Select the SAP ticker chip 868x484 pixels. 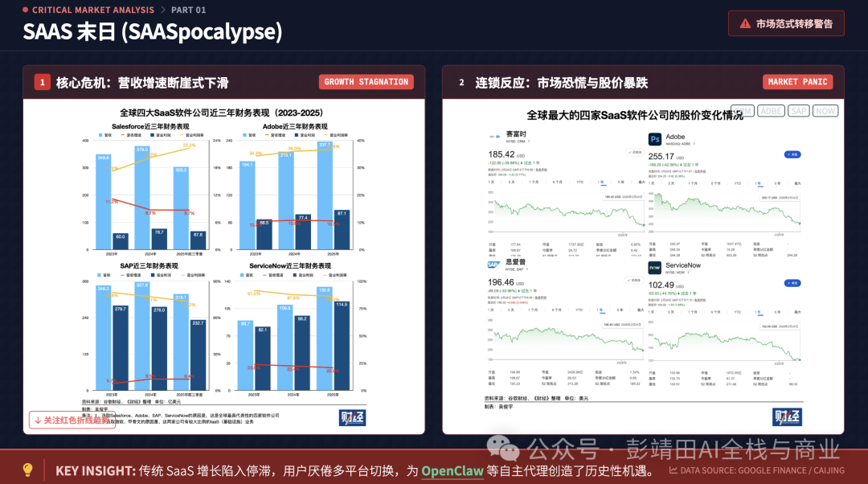pos(798,111)
